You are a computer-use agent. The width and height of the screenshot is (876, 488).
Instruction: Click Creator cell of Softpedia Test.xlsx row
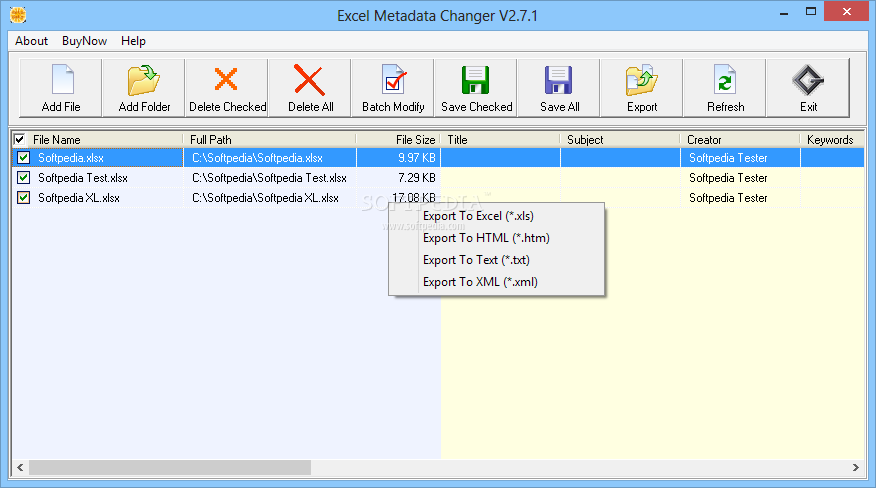point(740,178)
